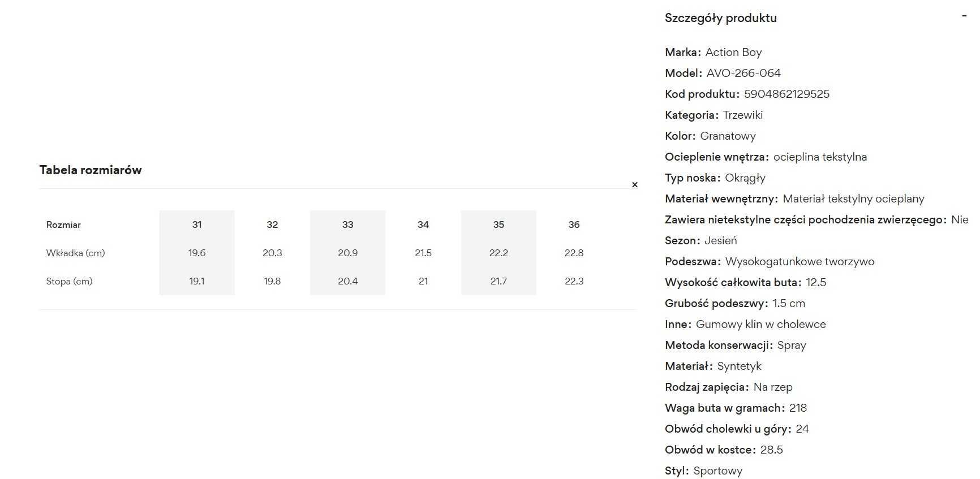980x479 pixels.
Task: Select size 35 column header
Action: tap(498, 225)
